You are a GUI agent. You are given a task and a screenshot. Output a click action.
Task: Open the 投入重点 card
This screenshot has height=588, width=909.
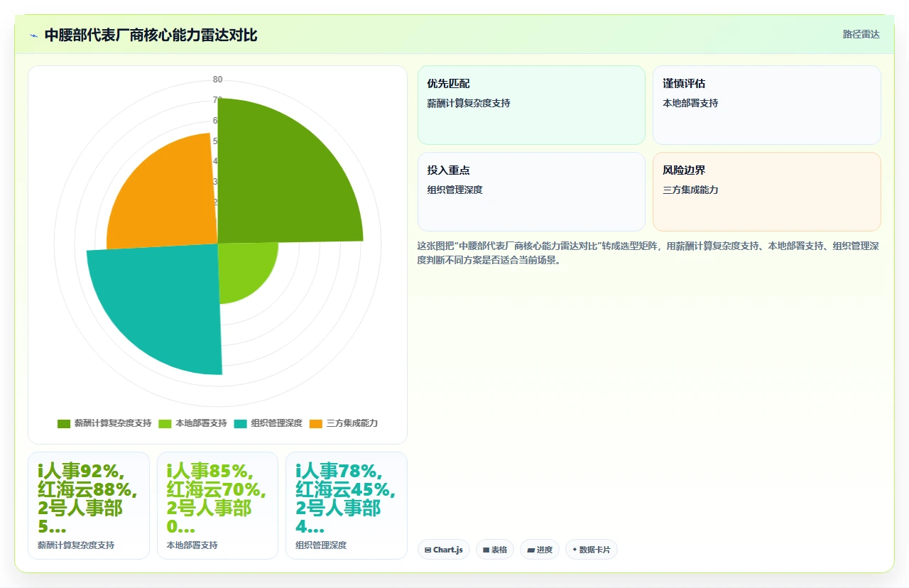pos(531,192)
